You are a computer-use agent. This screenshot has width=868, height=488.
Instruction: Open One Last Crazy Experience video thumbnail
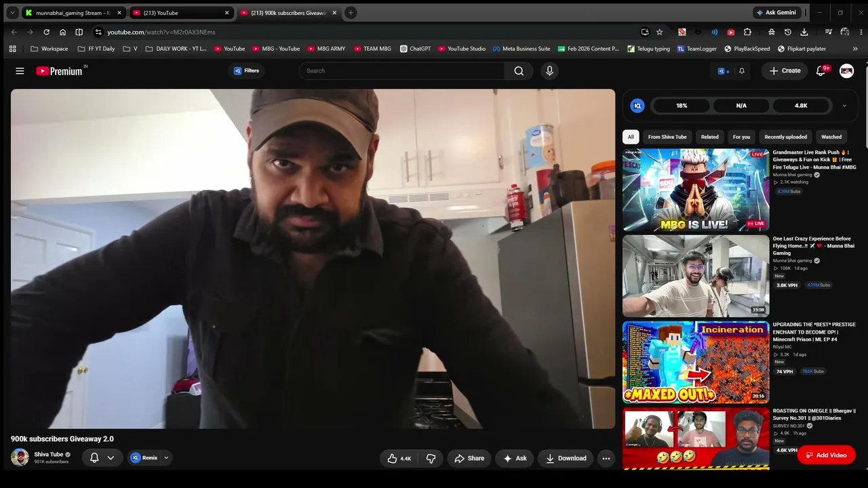[x=696, y=276]
